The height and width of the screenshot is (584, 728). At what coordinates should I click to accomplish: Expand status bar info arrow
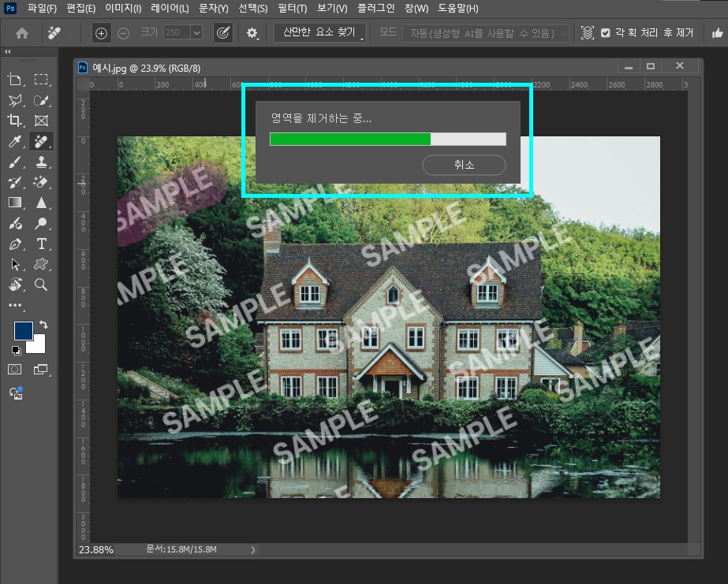point(253,549)
